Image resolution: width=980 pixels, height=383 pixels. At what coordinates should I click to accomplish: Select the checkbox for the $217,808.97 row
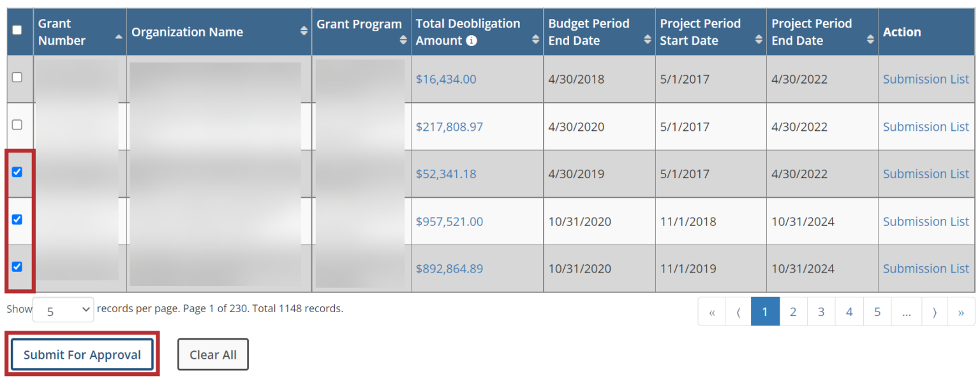click(x=17, y=124)
